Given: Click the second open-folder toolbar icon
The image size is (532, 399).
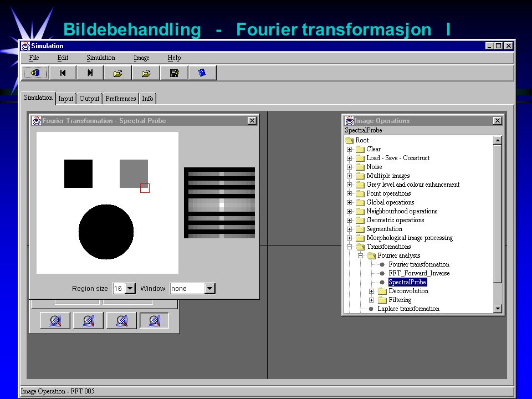Looking at the screenshot, I should [x=146, y=73].
